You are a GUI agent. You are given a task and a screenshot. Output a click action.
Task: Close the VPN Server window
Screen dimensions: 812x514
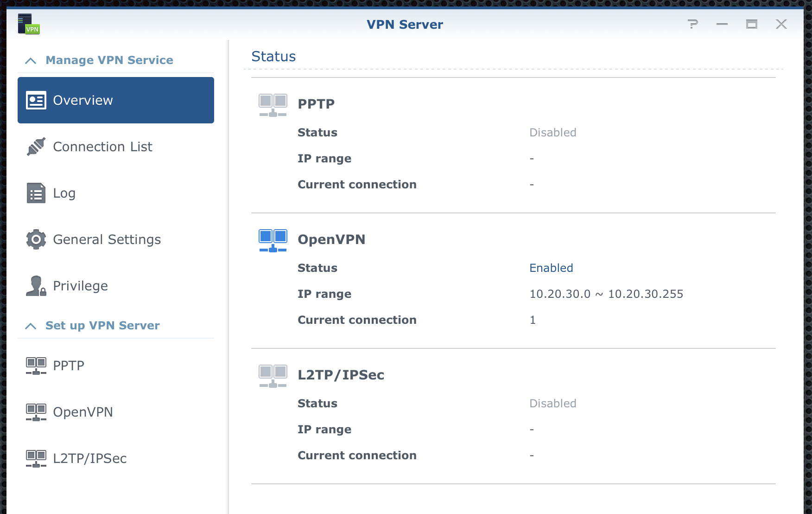(781, 24)
